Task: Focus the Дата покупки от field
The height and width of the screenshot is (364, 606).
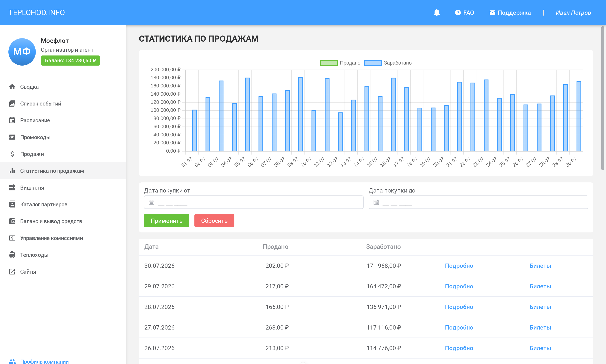Action: (x=254, y=202)
